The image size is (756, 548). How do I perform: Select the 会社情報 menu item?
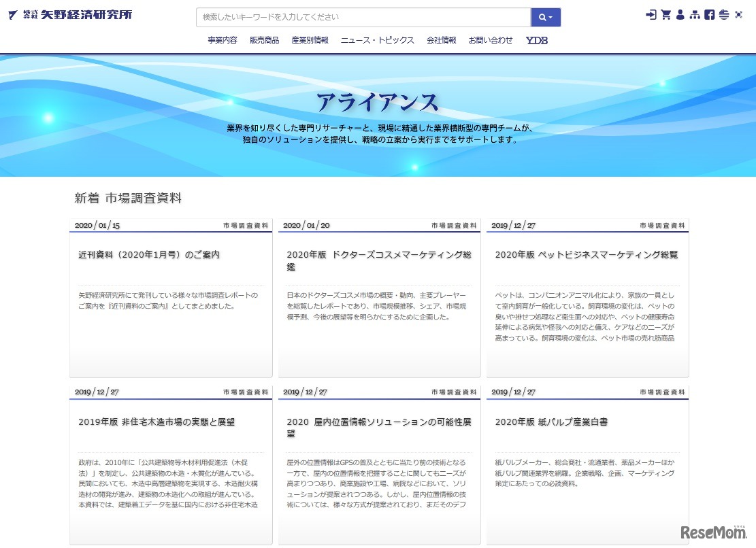coord(440,40)
